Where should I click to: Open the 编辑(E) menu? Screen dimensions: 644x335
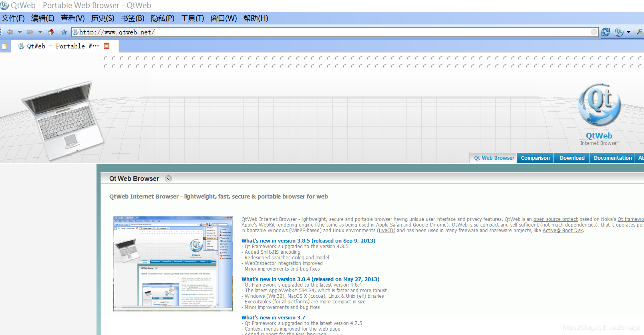coord(43,18)
